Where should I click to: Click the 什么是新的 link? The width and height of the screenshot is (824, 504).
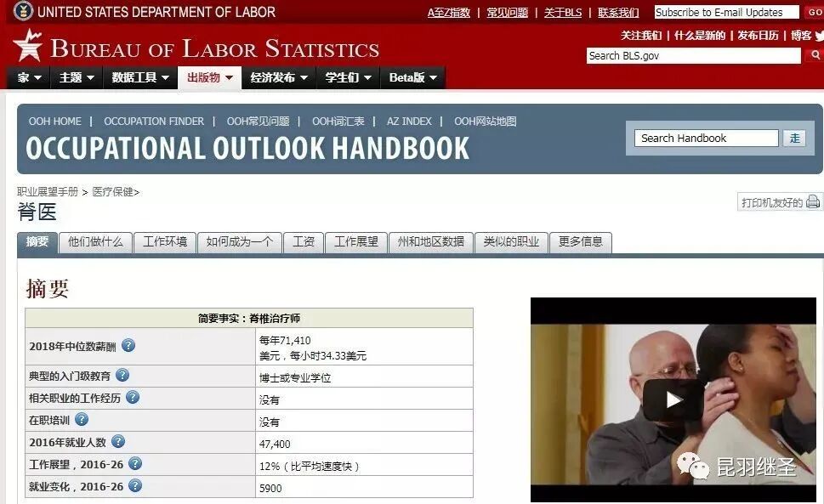(x=700, y=35)
